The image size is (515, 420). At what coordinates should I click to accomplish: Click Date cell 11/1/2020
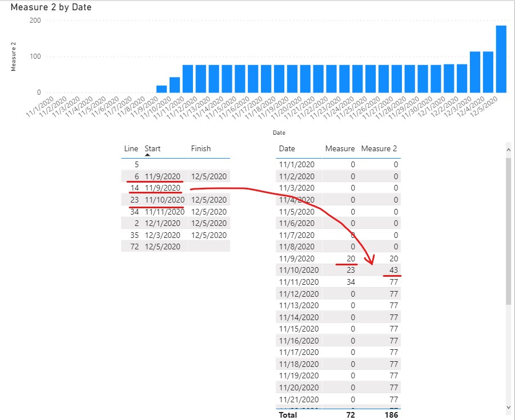(x=296, y=164)
